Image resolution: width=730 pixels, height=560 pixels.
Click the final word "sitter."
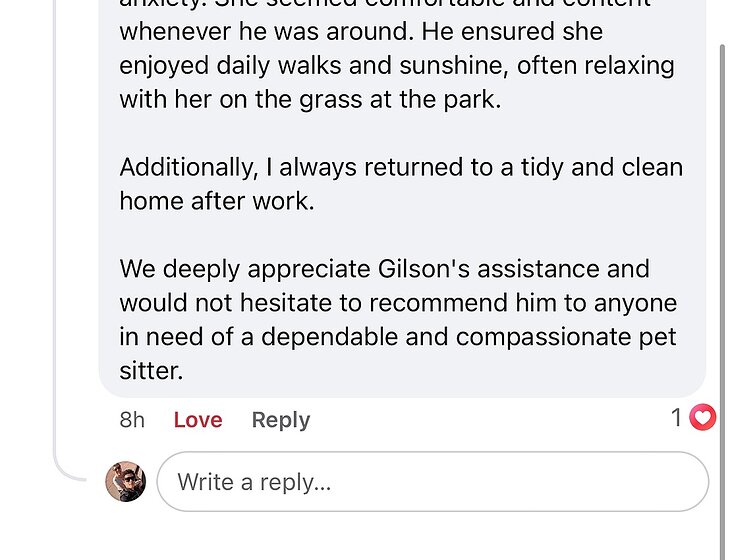coord(152,371)
